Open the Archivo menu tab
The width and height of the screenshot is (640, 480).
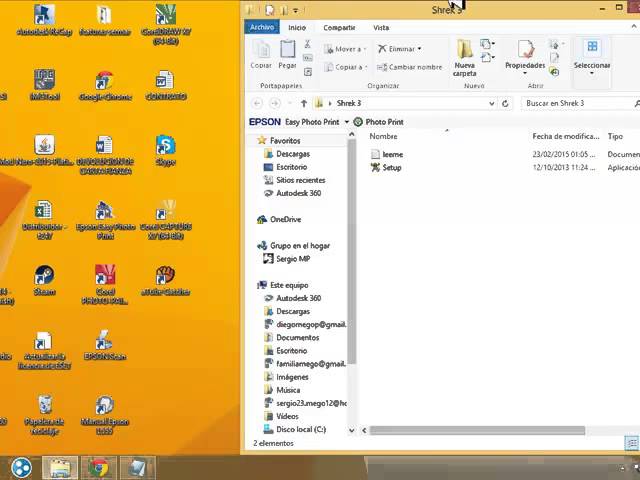pos(262,28)
